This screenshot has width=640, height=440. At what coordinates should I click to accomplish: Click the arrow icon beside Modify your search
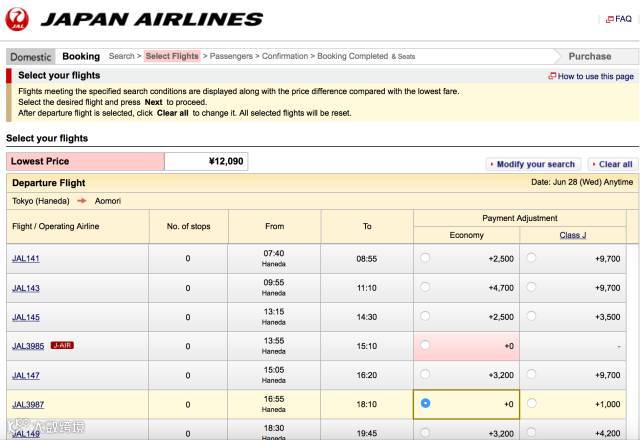(x=492, y=164)
